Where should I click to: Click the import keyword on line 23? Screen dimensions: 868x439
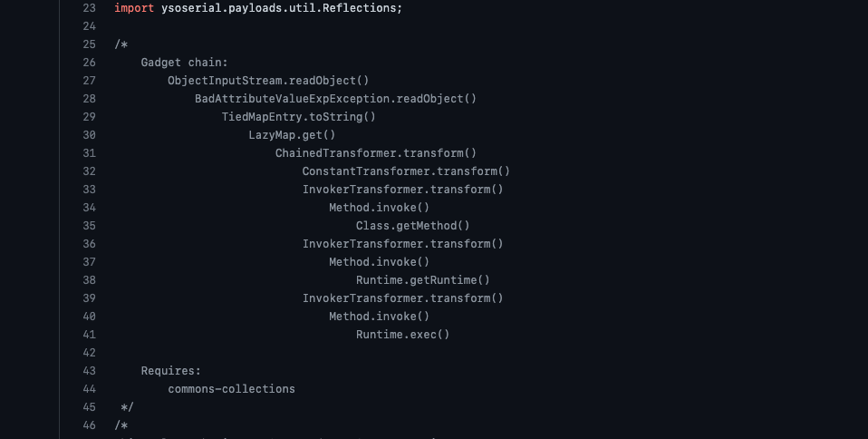point(134,8)
